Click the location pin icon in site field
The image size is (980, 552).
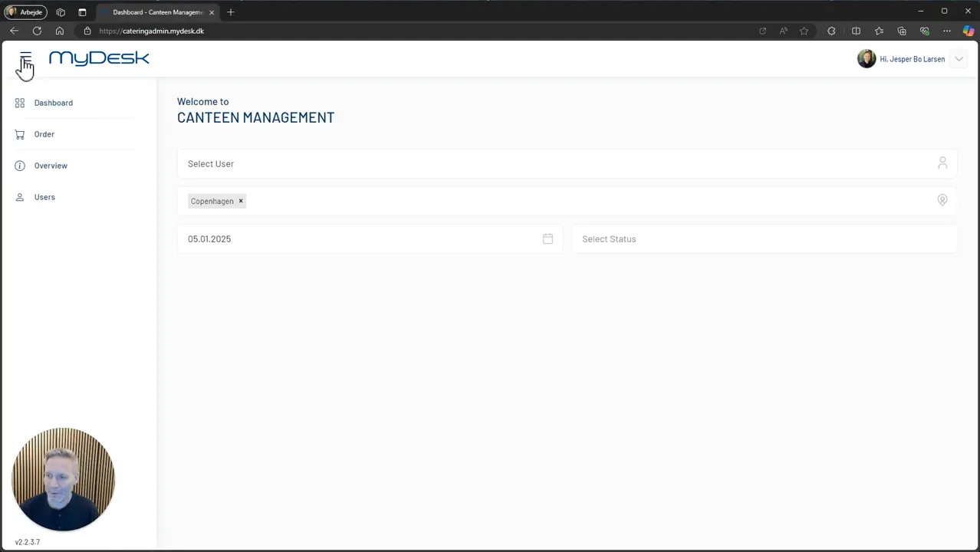tap(942, 200)
